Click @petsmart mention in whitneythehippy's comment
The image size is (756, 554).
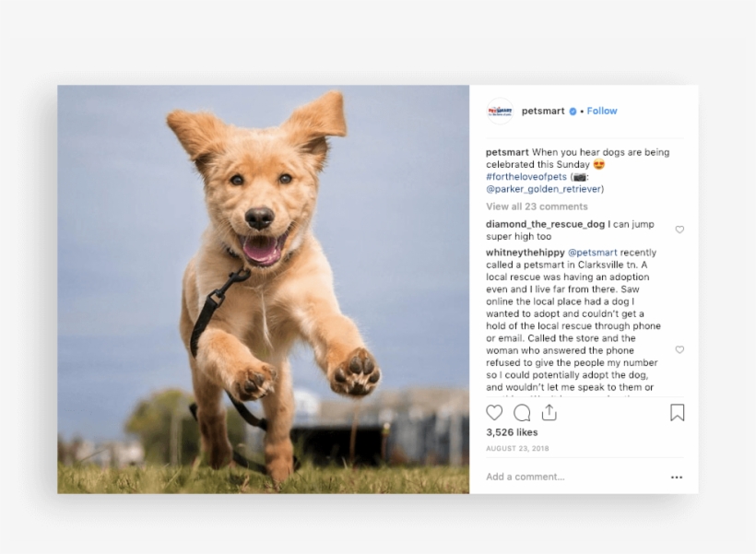coord(593,253)
